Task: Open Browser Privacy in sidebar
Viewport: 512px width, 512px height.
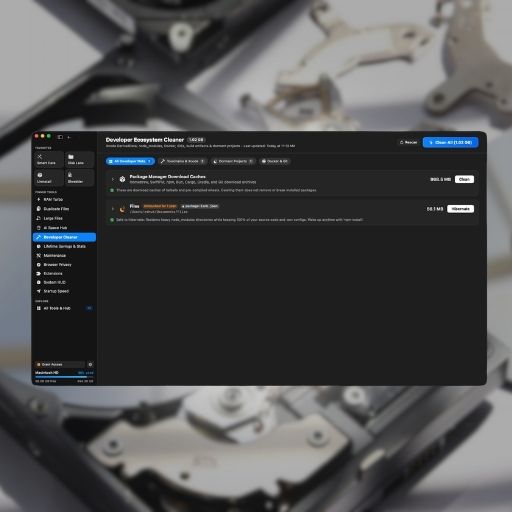Action: [x=64, y=264]
